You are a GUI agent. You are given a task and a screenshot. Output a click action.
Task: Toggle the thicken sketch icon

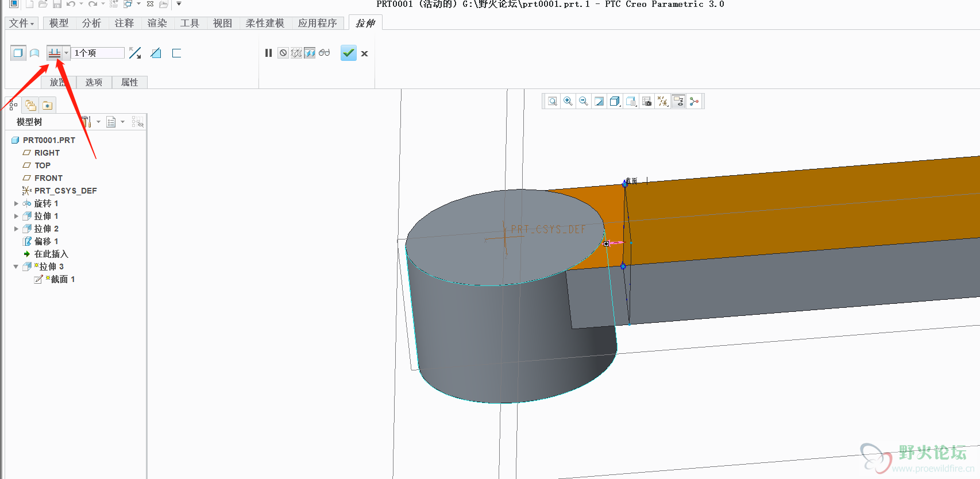click(176, 53)
